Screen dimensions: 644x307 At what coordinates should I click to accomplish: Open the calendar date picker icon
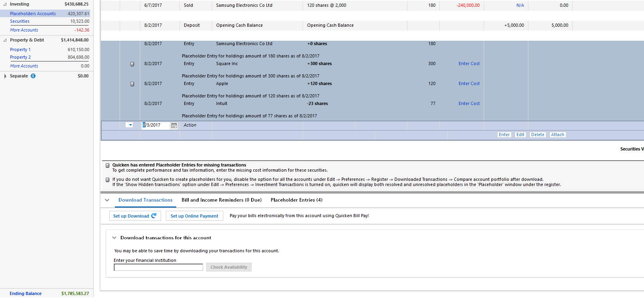[x=174, y=126]
